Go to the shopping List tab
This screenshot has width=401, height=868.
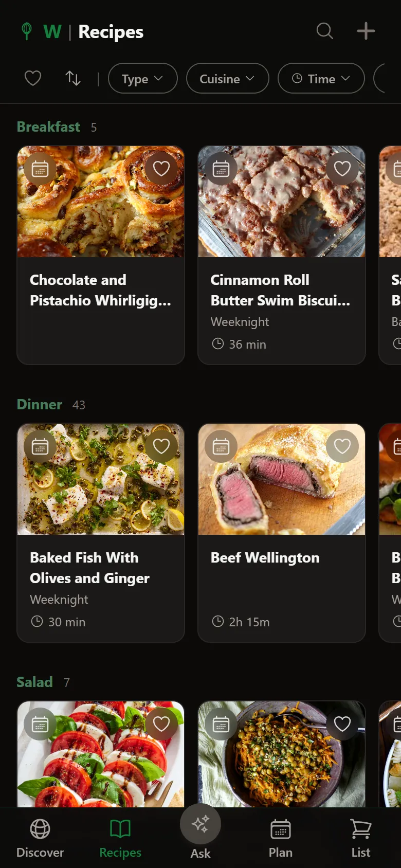point(361,838)
